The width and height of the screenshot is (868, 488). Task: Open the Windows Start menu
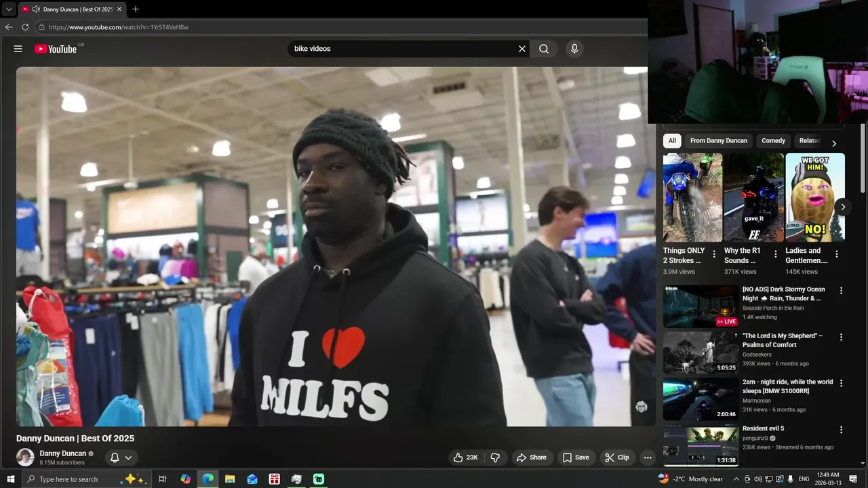pyautogui.click(x=10, y=479)
